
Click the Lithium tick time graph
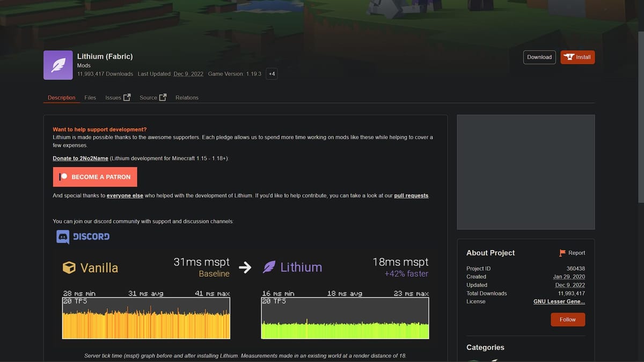pos(345,318)
